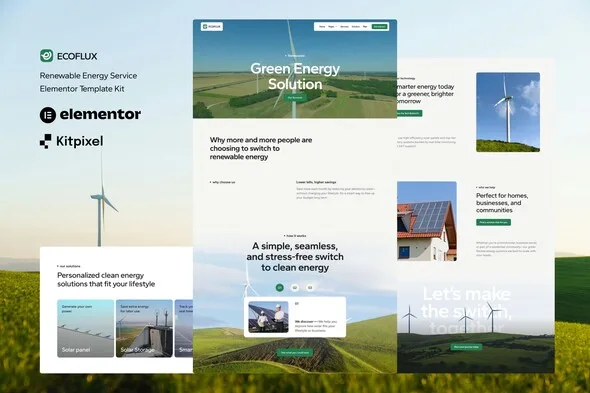Click the green button in the navigation bar
Screen dimensions: 590x393
click(380, 27)
